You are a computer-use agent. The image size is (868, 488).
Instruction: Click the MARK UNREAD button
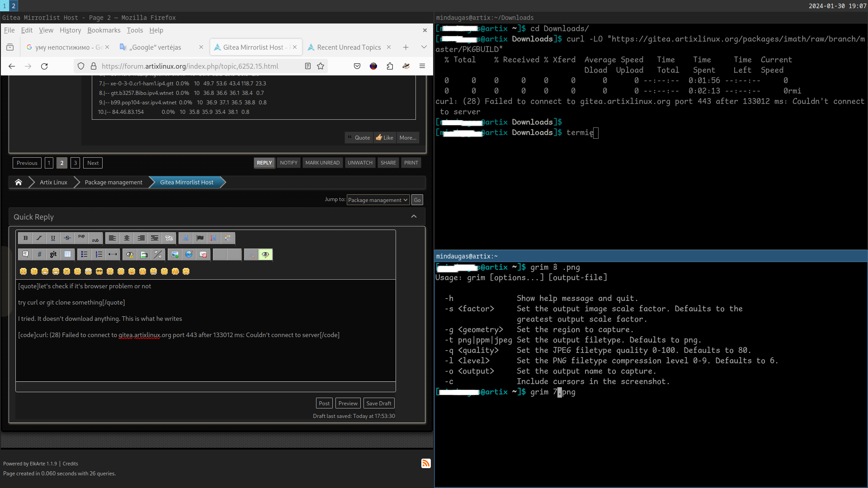point(322,163)
